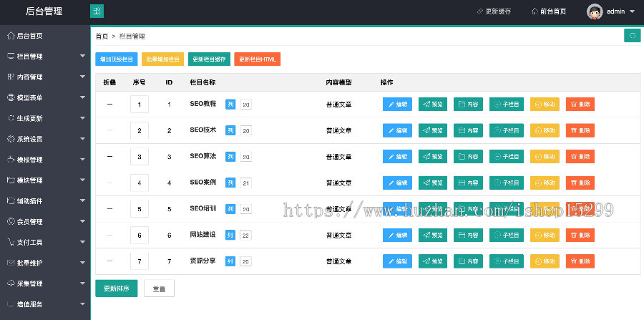Expand the 会员管理 sidebar arrow

point(82,221)
